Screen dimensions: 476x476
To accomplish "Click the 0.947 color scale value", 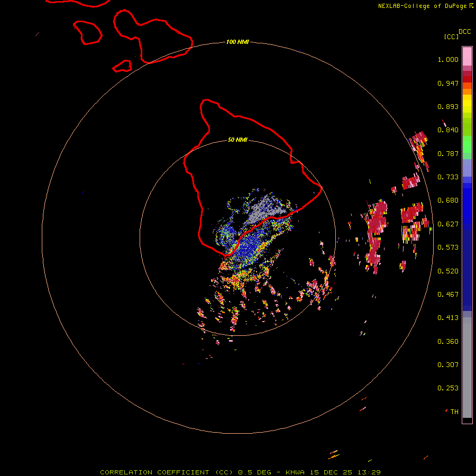I will click(x=448, y=83).
